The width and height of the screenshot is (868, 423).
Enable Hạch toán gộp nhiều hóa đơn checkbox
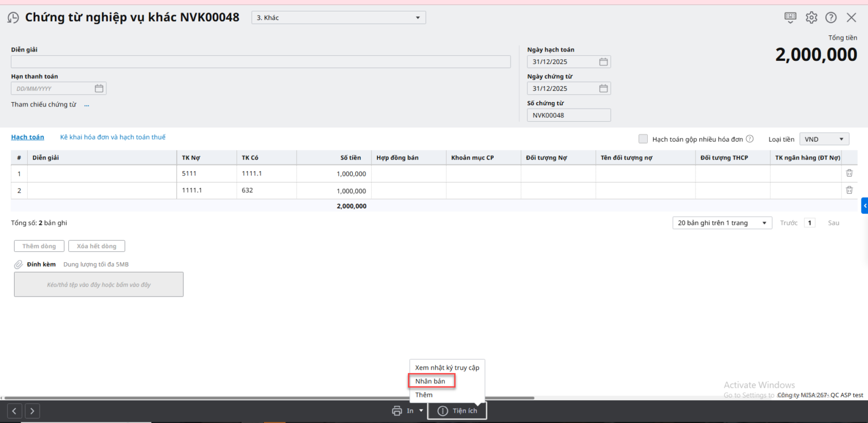point(643,139)
